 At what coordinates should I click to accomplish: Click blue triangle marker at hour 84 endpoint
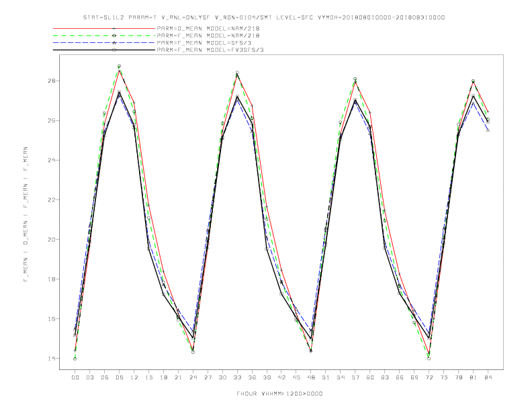click(x=488, y=130)
